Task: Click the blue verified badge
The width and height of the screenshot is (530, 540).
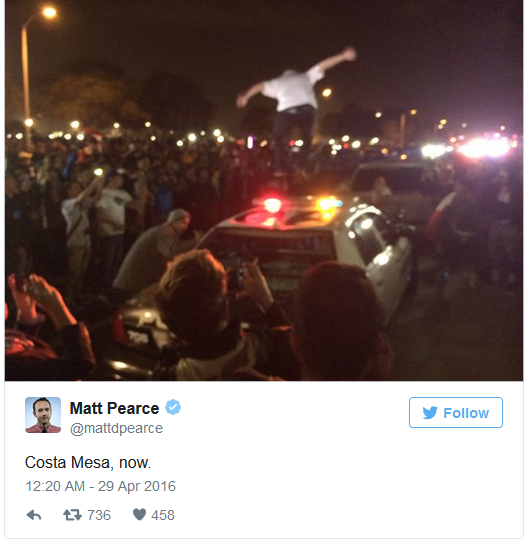Action: click(x=173, y=408)
